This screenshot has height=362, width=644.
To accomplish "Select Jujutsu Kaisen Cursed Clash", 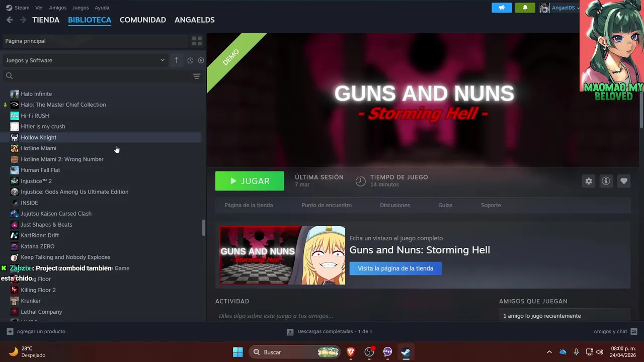I will click(56, 214).
